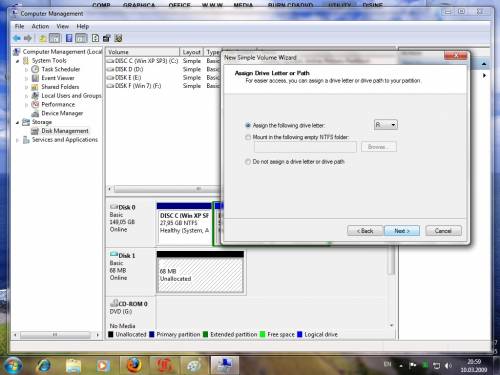Collapse the Storage tree node

coord(17,122)
